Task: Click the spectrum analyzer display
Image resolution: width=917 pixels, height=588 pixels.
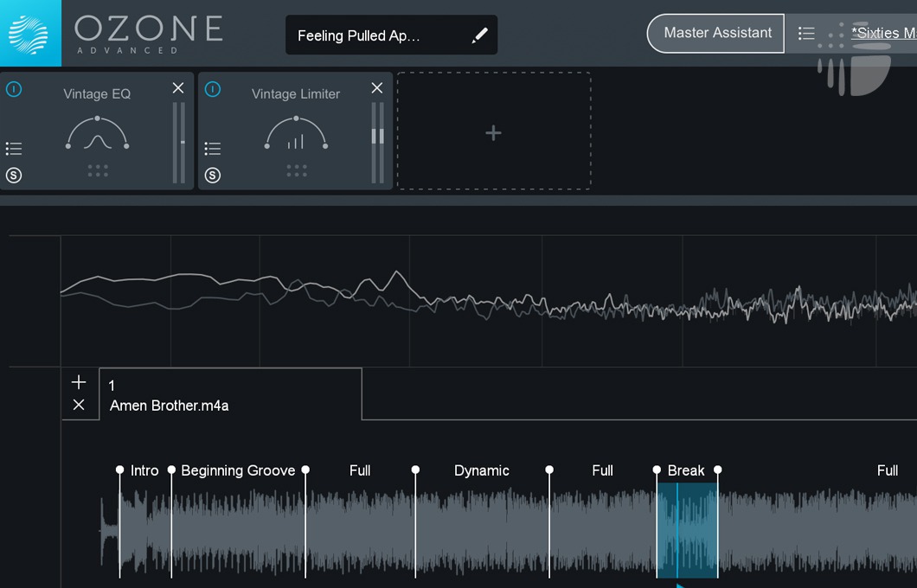Action: pyautogui.click(x=488, y=301)
